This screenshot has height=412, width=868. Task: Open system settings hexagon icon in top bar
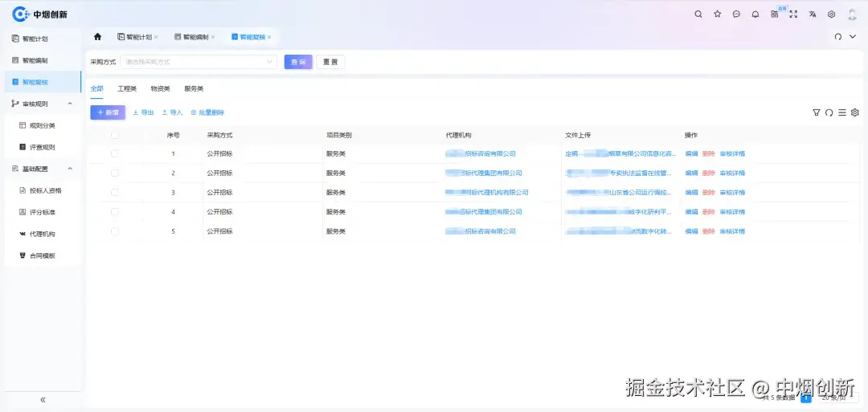click(832, 14)
